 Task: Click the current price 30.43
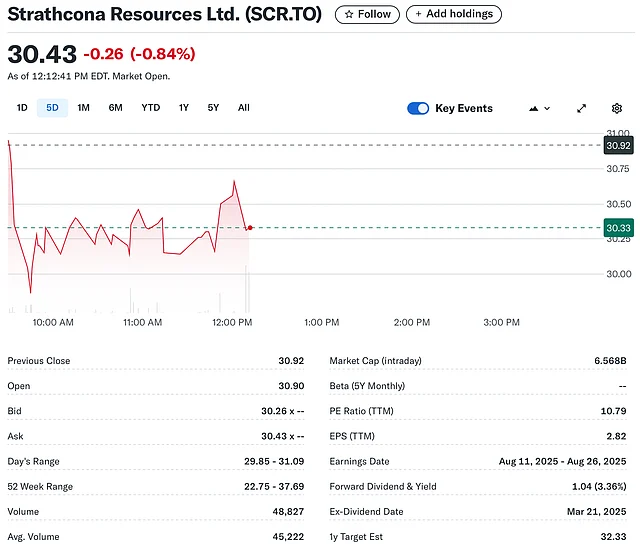pyautogui.click(x=42, y=54)
